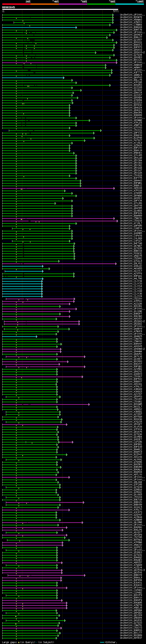146x644 pixels.
Task: Select the UniRef100_Q2TQ34 label
Action: click(131, 55)
